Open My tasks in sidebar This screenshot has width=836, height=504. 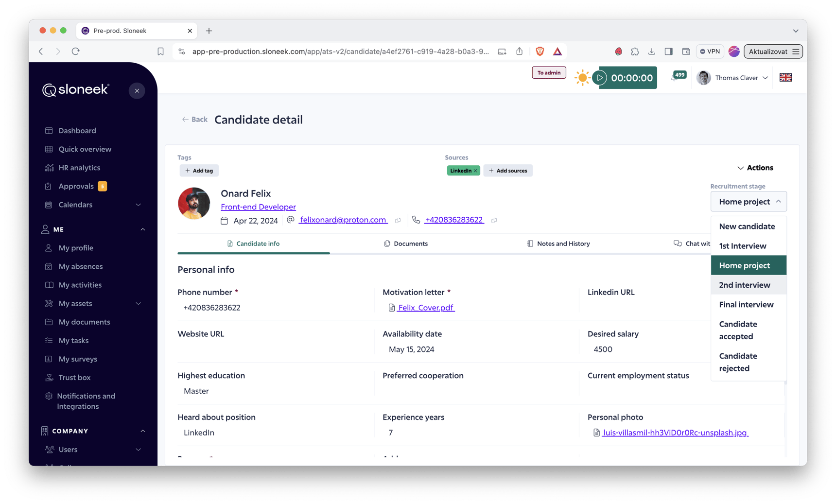tap(73, 341)
